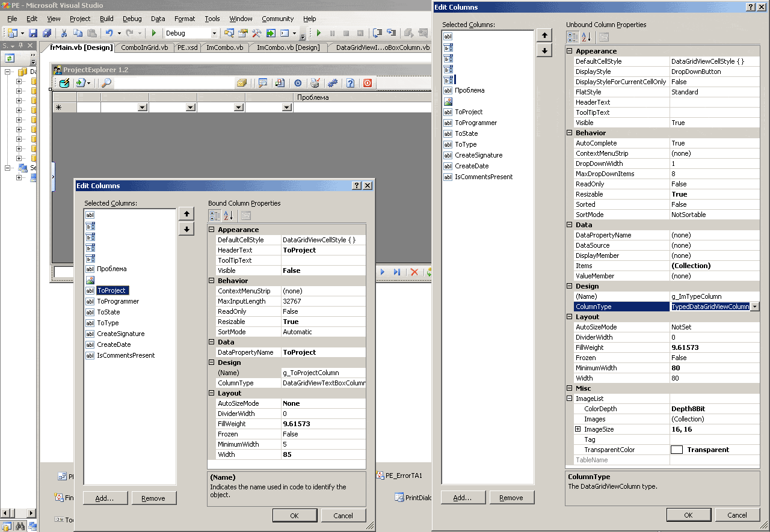Click Categorized view icon in Bound Column Properties
The image size is (770, 532).
click(215, 216)
